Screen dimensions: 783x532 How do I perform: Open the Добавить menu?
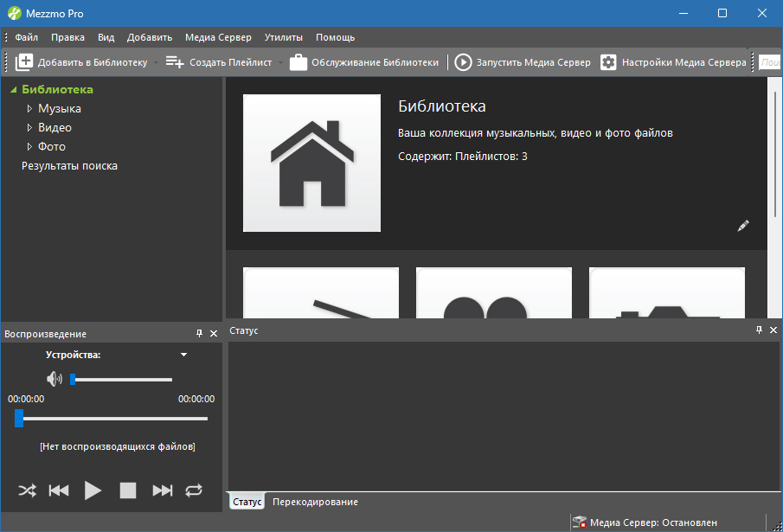coord(150,37)
